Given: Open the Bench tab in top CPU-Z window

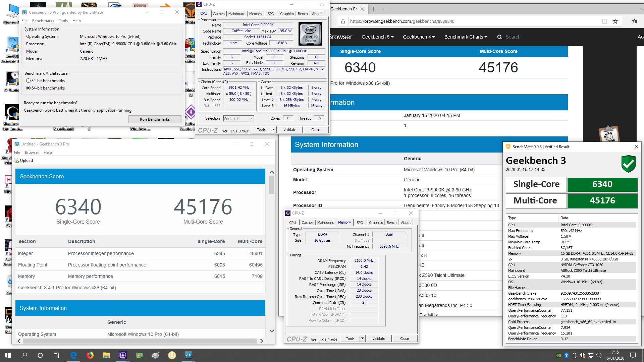Looking at the screenshot, I should coord(303,14).
